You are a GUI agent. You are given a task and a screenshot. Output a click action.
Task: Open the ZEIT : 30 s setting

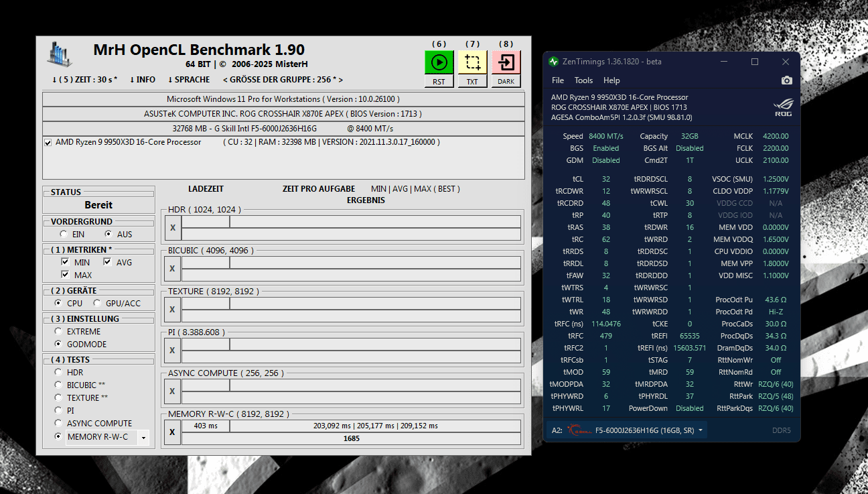coord(84,80)
